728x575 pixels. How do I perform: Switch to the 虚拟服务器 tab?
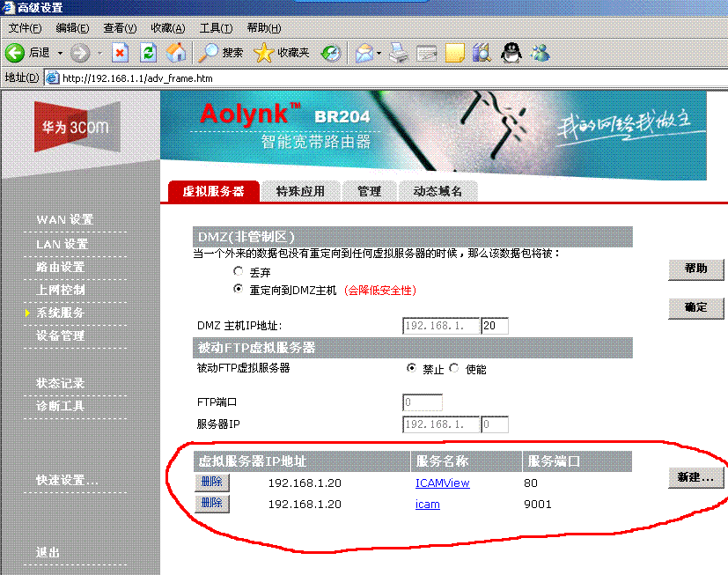click(214, 191)
